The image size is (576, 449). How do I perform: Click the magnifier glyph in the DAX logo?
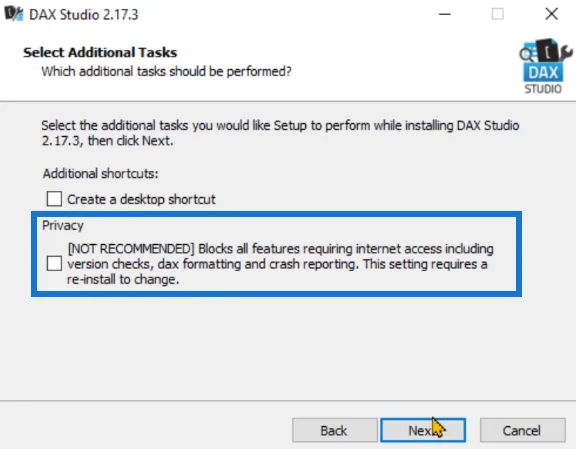click(x=527, y=54)
